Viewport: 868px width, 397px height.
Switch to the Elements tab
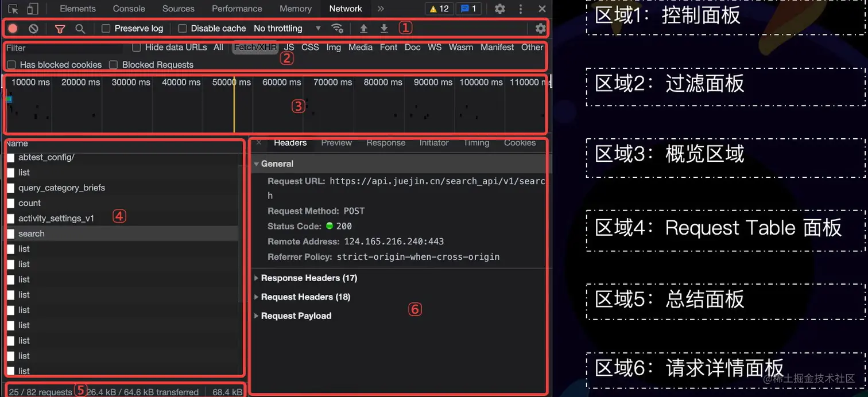coord(77,9)
